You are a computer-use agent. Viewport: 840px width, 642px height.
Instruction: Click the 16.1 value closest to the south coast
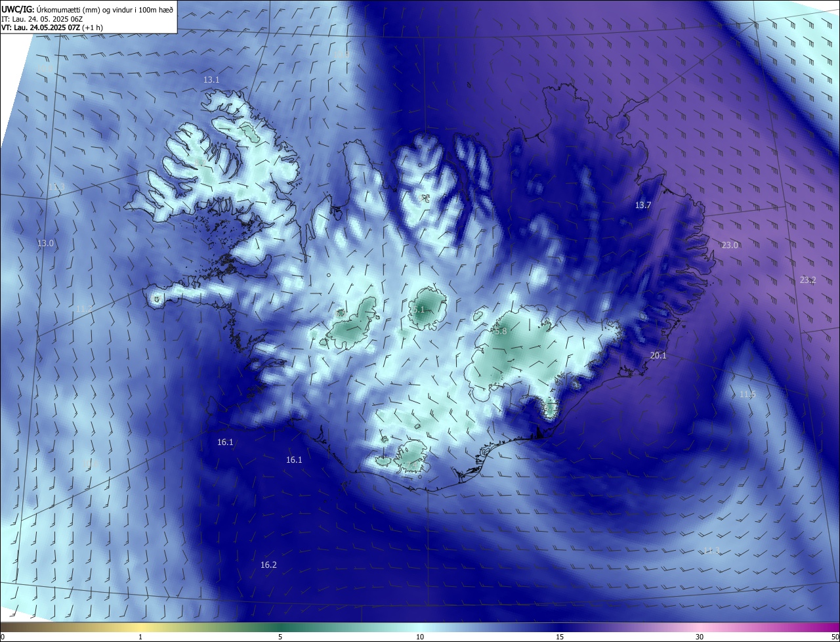294,460
